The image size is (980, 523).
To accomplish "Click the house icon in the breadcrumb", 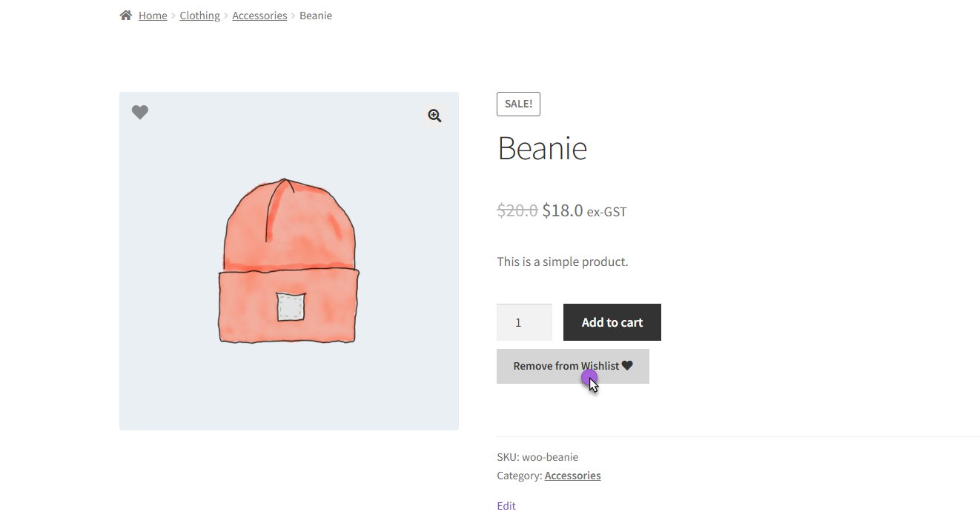I will pyautogui.click(x=126, y=16).
